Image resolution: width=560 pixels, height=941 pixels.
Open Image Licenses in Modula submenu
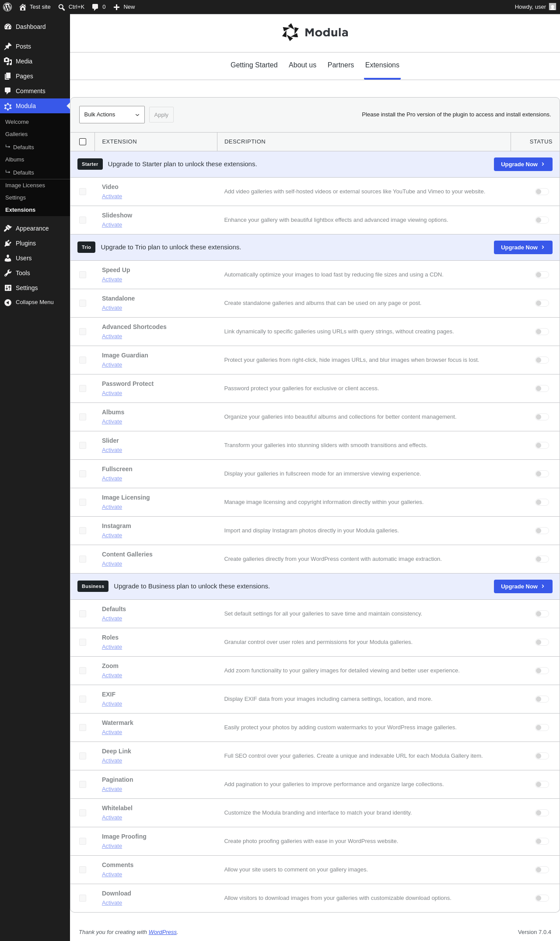click(x=25, y=185)
